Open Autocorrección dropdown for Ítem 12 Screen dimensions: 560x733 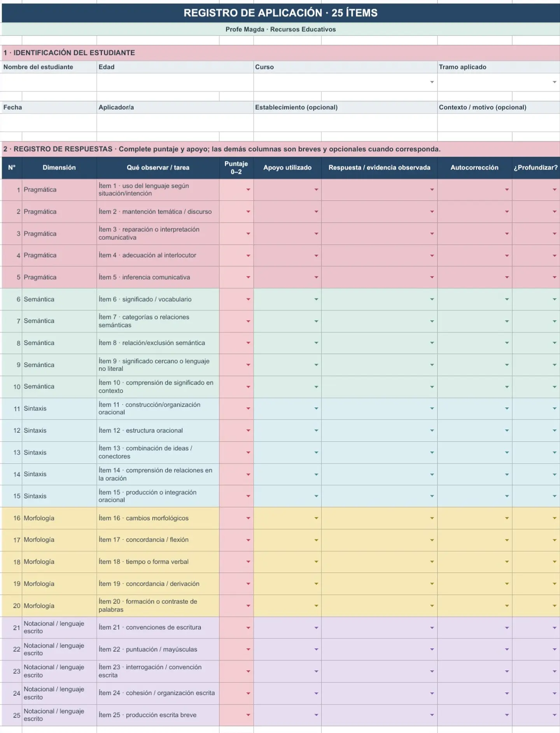click(507, 431)
